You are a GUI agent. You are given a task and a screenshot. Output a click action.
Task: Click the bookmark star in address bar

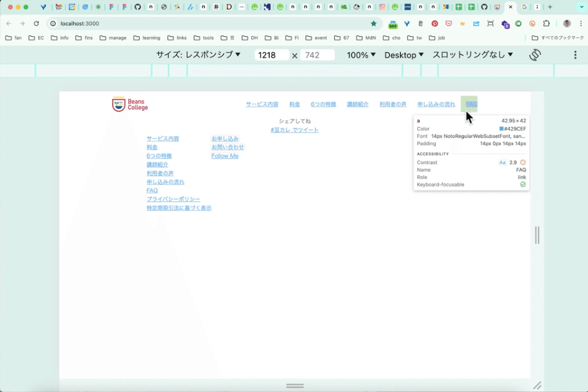point(373,24)
